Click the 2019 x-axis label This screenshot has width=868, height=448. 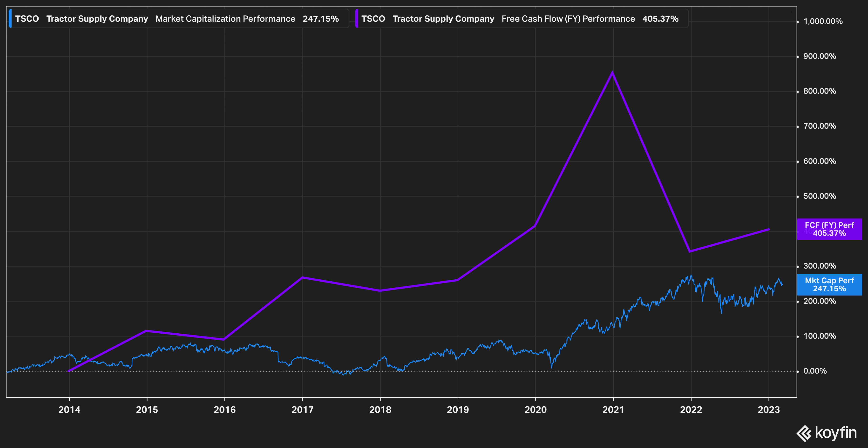[x=458, y=410]
